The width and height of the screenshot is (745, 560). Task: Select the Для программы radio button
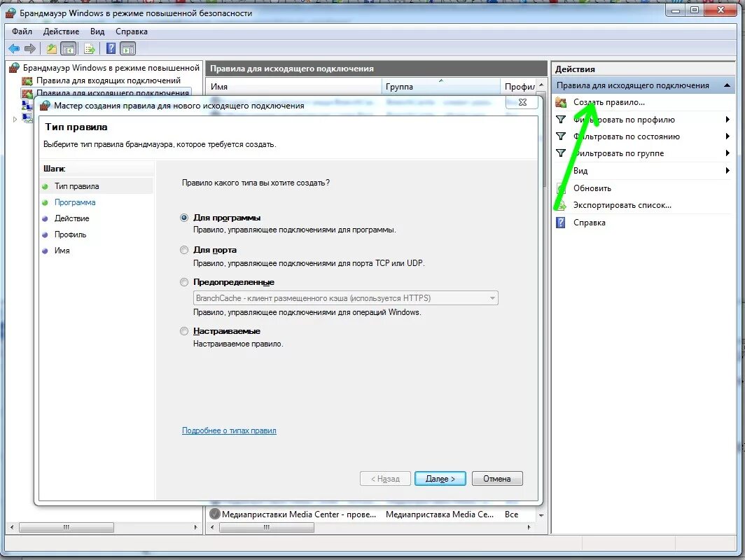point(184,218)
